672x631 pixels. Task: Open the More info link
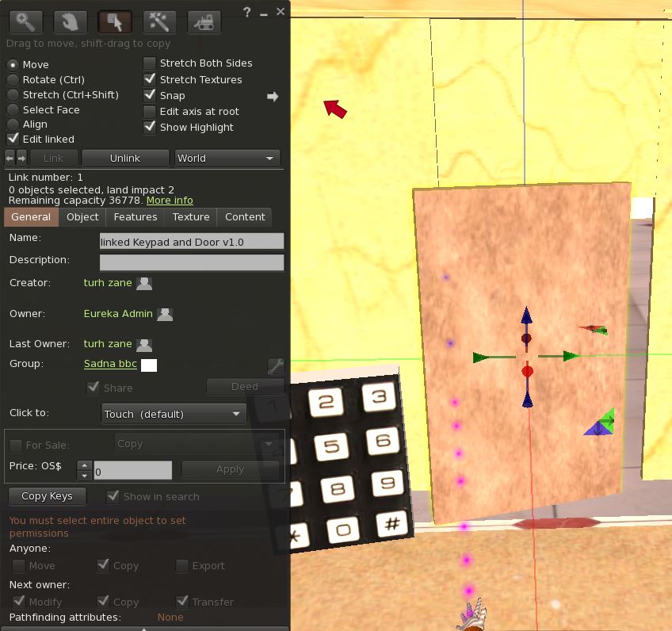coord(170,201)
